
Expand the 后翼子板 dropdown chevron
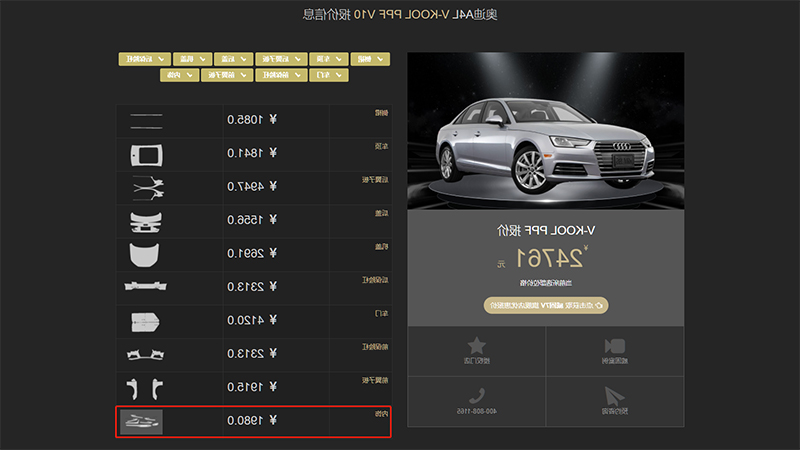point(297,59)
